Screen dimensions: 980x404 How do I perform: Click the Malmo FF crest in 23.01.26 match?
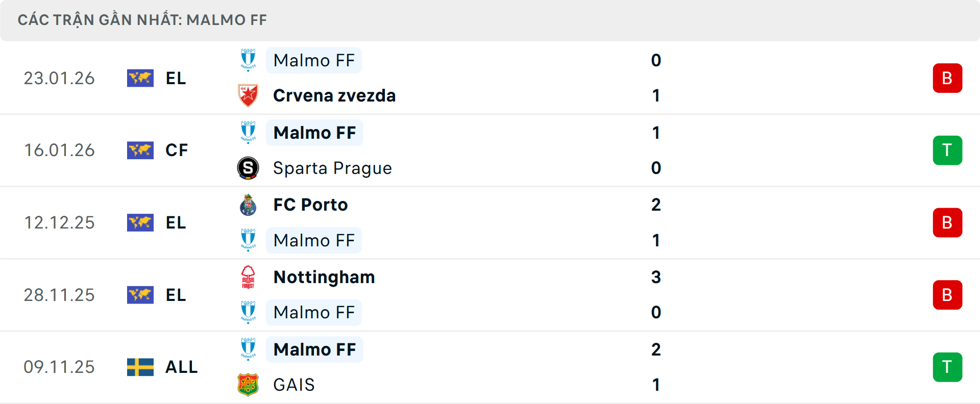tap(248, 60)
